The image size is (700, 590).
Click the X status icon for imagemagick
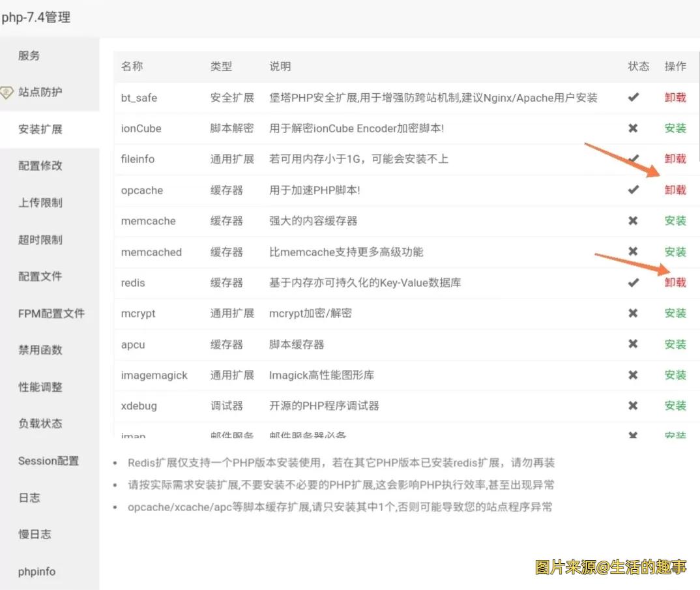[633, 375]
